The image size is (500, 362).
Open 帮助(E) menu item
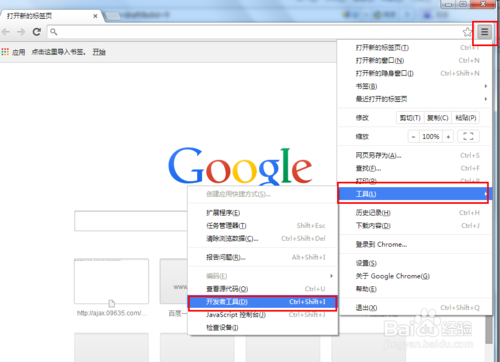point(415,289)
